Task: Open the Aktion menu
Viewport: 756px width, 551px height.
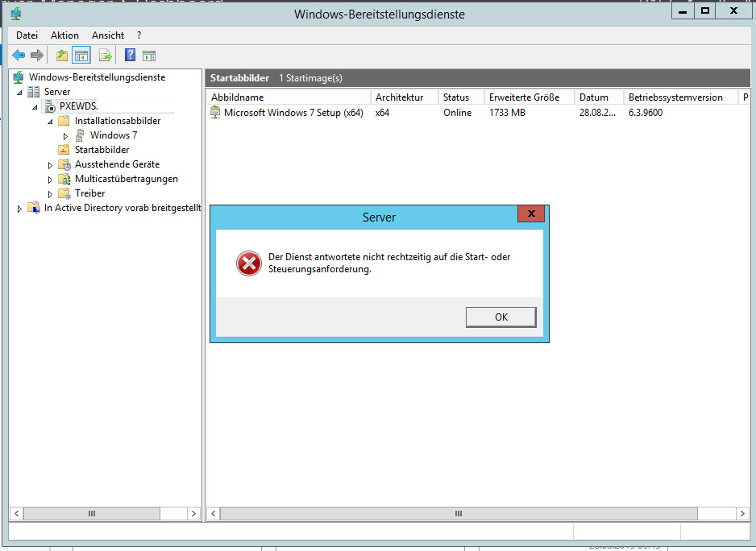Action: click(64, 35)
